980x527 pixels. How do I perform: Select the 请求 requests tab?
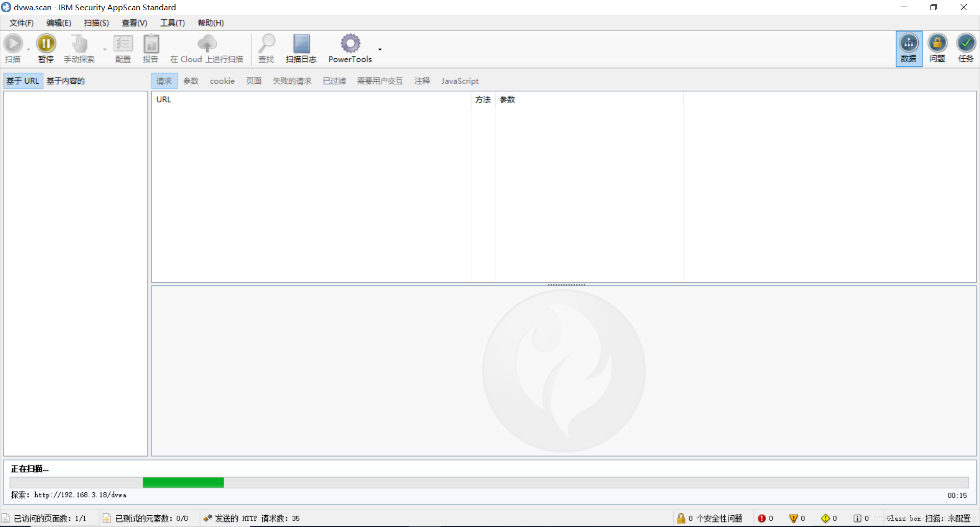click(164, 81)
